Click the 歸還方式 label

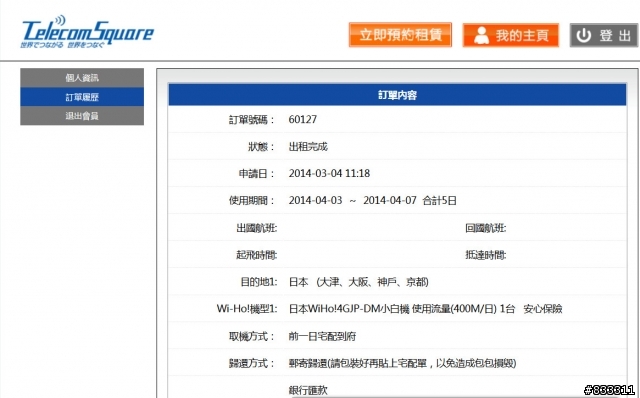(x=252, y=363)
